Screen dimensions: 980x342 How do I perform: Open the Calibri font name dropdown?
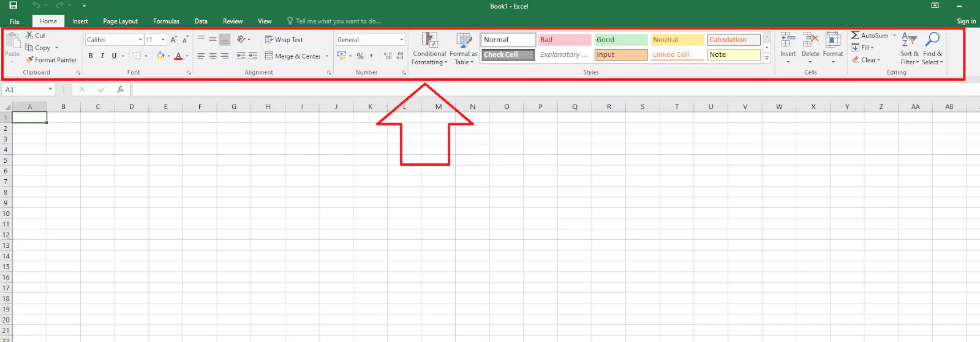click(x=140, y=40)
